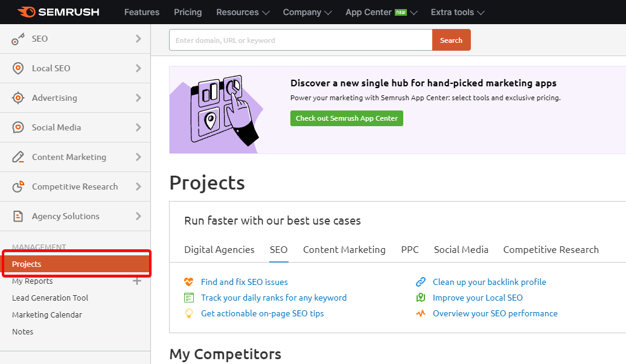626x364 pixels.
Task: Add a new report with plus icon
Action: tap(137, 281)
